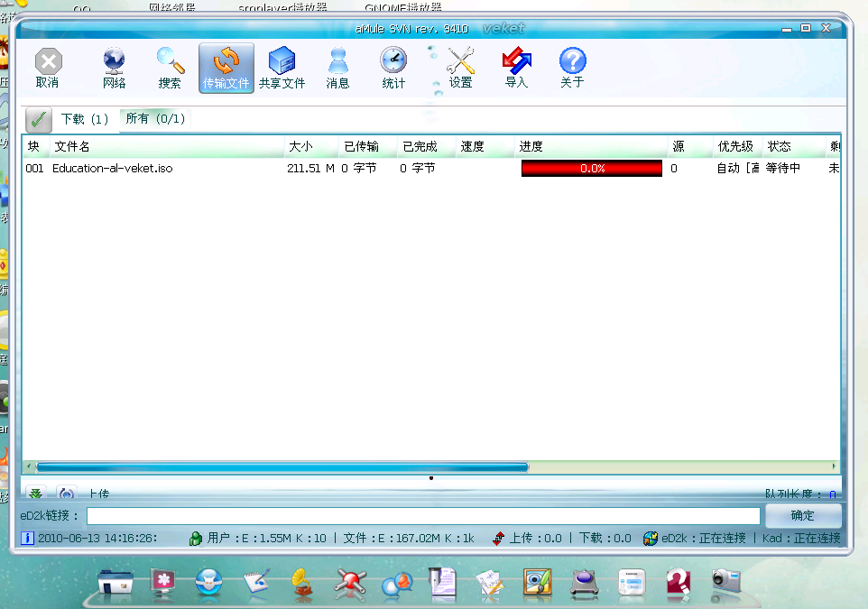Image resolution: width=868 pixels, height=609 pixels.
Task: Click the 下载 (1) downloads label
Action: coord(85,119)
